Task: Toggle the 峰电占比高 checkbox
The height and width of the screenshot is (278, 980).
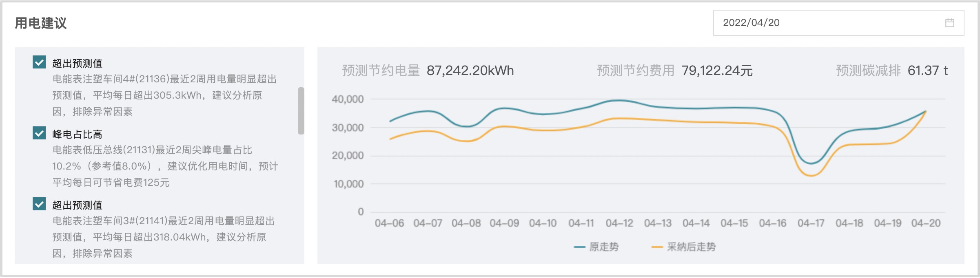Action: (39, 133)
